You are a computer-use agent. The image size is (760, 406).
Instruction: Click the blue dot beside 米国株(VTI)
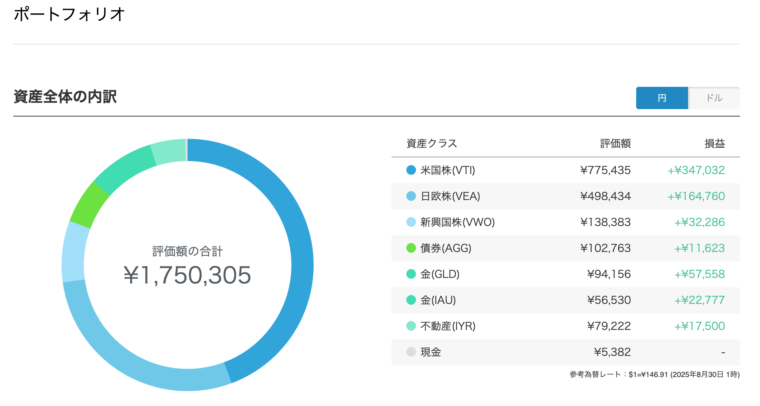(411, 170)
